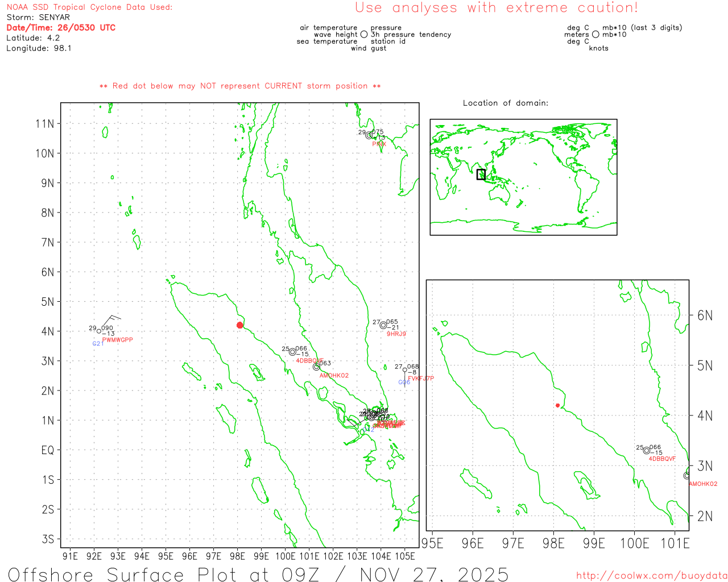The width and height of the screenshot is (728, 582).
Task: Click the red storm dot in inset map
Action: pos(557,405)
